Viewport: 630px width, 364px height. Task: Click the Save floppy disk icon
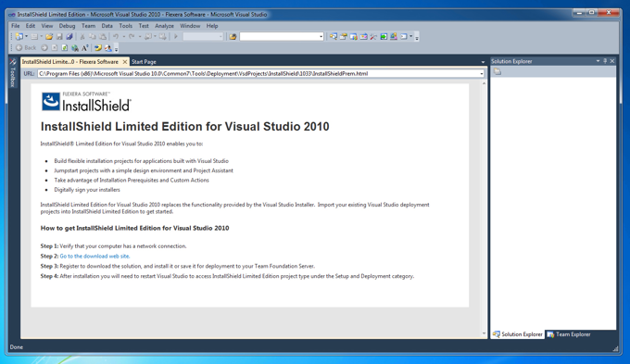pos(59,36)
